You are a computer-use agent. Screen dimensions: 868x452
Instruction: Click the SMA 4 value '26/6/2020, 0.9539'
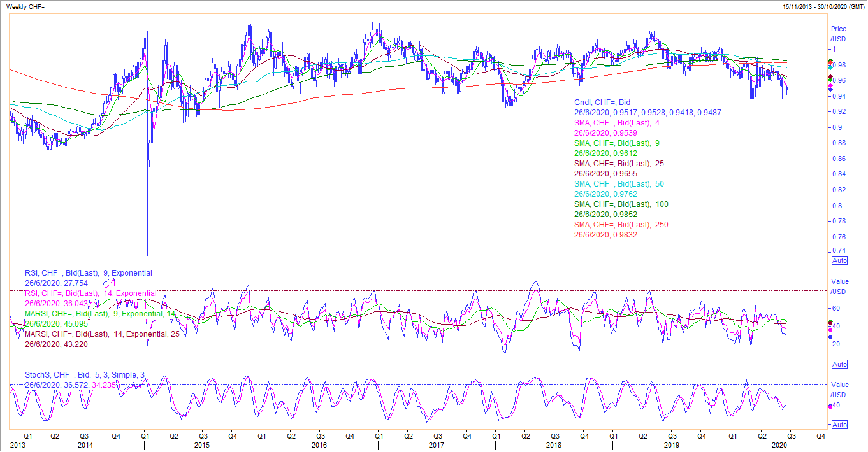tap(605, 132)
